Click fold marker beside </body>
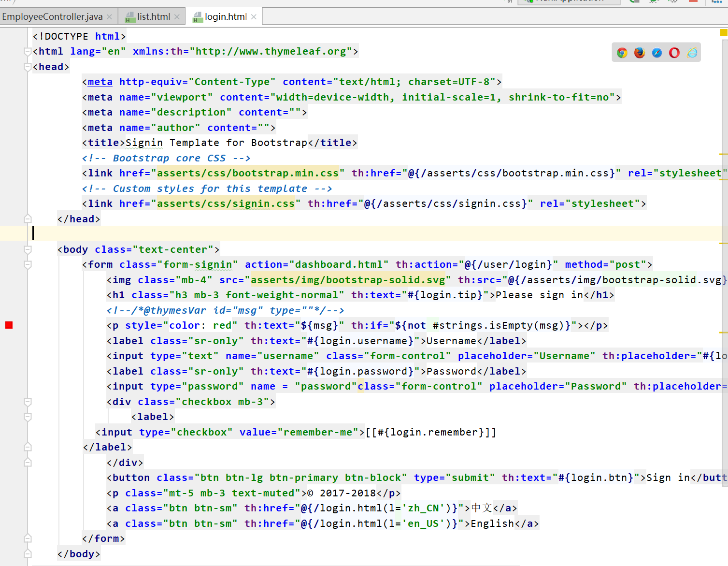 tap(28, 554)
